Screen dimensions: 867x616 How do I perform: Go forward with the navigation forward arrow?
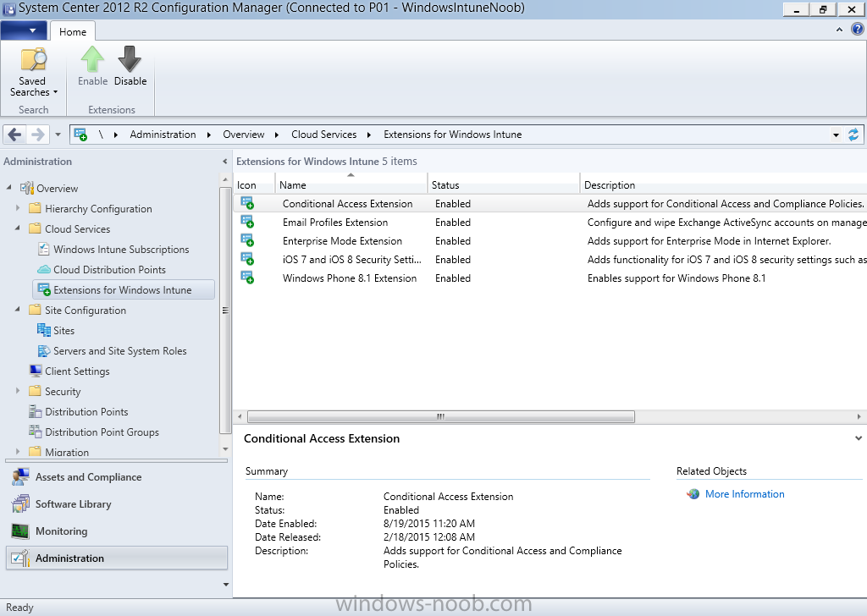point(37,135)
